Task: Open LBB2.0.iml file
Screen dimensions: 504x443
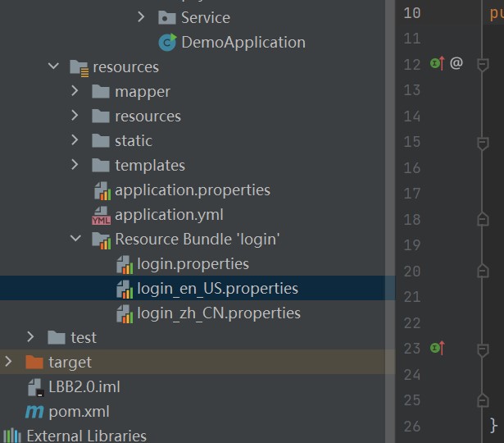Action: pos(84,386)
